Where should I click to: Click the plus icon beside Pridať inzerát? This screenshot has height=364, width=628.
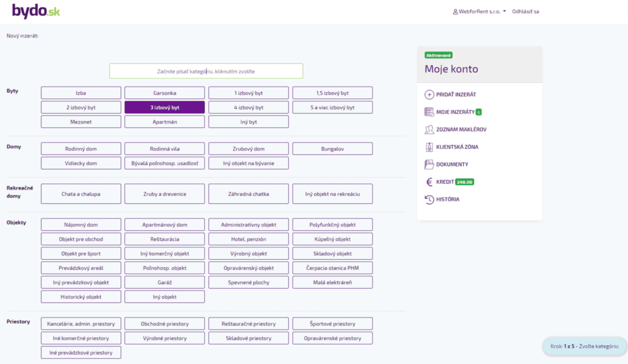tap(430, 95)
